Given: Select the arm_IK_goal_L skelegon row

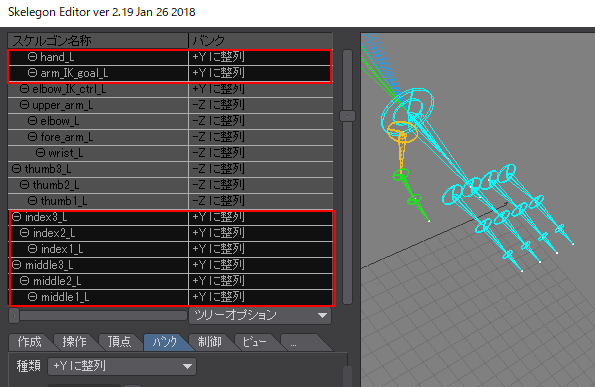Looking at the screenshot, I should click(170, 73).
